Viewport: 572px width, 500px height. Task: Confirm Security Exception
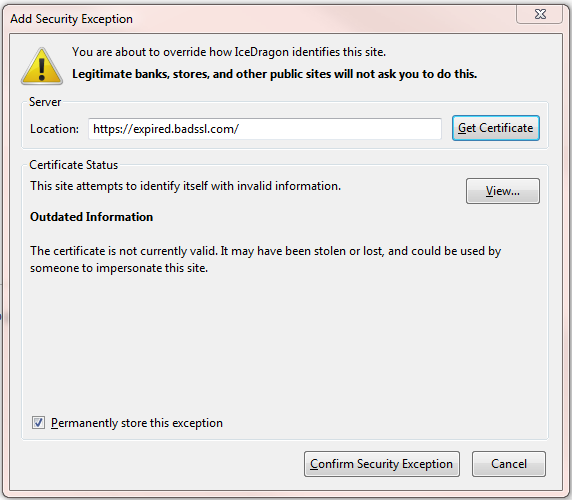[x=382, y=464]
